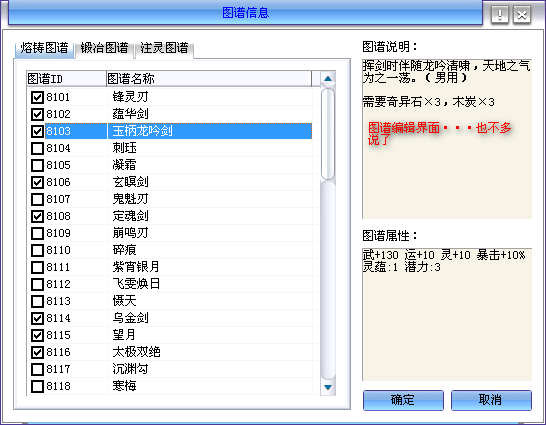This screenshot has width=546, height=425.
Task: Close the 图谱信息 dialog window
Action: click(x=522, y=15)
